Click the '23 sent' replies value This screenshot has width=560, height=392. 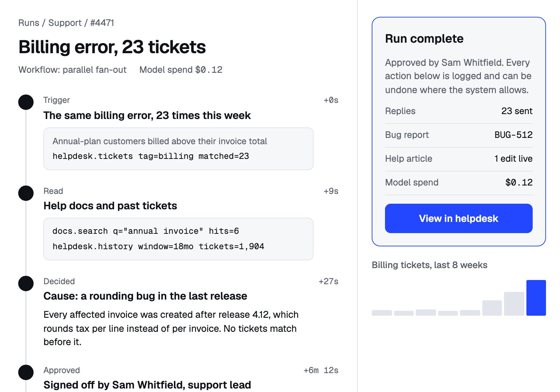tap(517, 111)
